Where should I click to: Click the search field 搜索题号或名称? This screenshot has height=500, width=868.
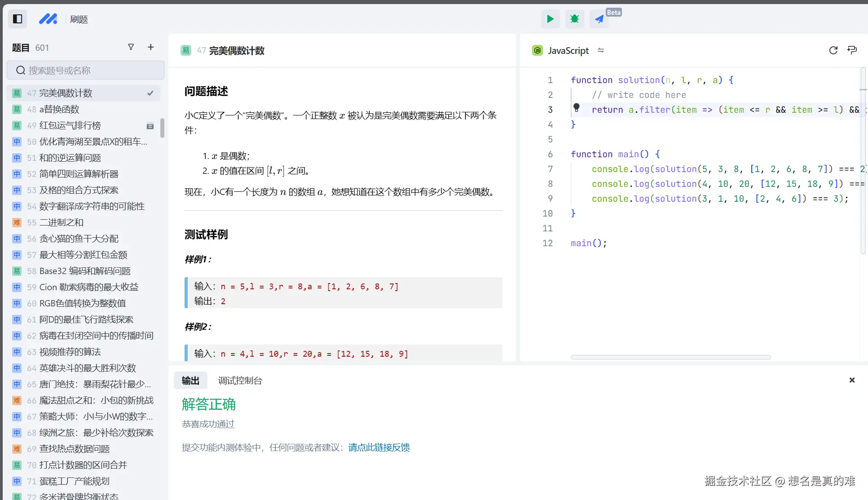(84, 70)
